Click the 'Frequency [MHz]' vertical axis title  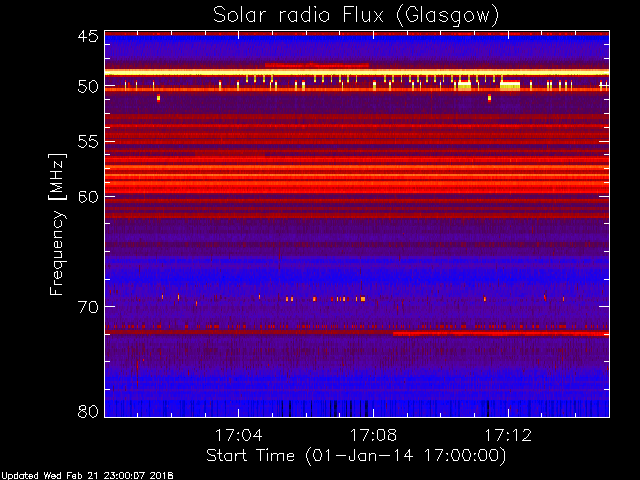point(57,224)
